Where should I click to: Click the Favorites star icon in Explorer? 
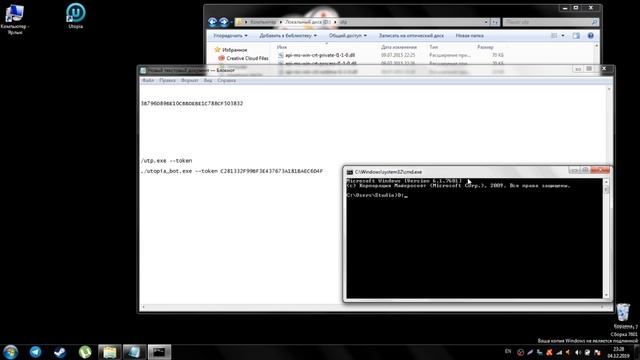pos(217,49)
